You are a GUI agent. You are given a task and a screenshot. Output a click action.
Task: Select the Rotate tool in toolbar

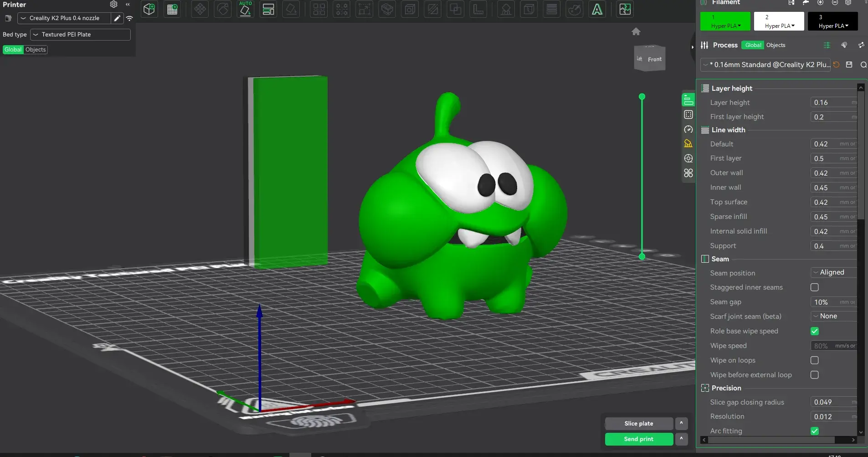click(x=223, y=9)
